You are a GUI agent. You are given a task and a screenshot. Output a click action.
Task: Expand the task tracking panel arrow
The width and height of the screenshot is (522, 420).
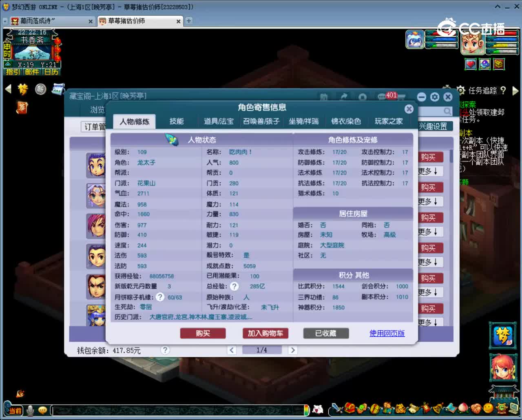tap(515, 90)
